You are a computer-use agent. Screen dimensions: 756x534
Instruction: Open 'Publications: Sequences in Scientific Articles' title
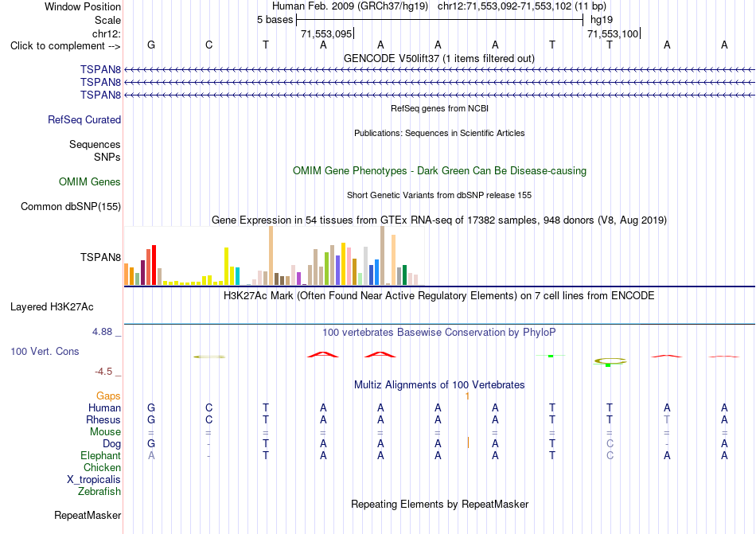pyautogui.click(x=439, y=133)
